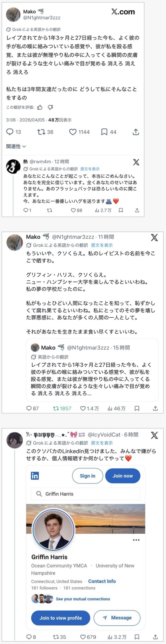Viewport: 166px width, 644px height.
Task: Toggle repost on the post with 1857 reposts
Action: (56, 408)
